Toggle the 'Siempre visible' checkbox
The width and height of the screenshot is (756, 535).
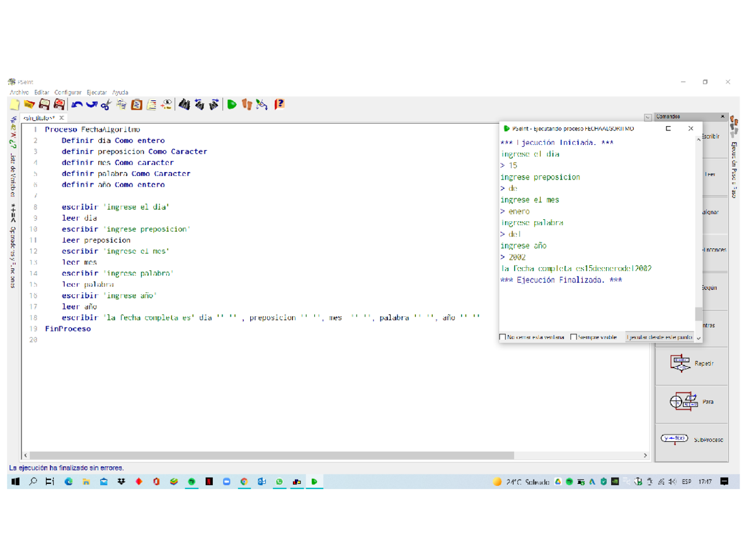(573, 337)
